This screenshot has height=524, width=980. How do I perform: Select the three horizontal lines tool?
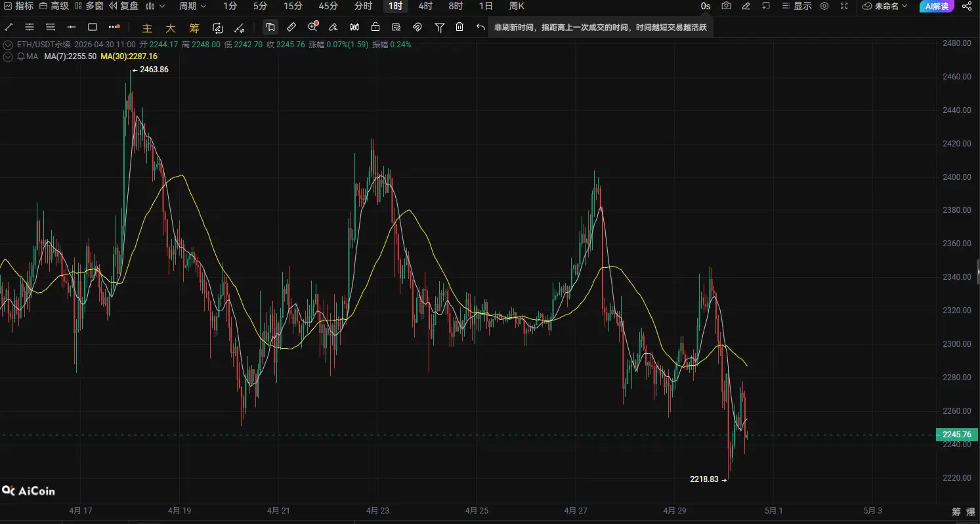pyautogui.click(x=51, y=27)
